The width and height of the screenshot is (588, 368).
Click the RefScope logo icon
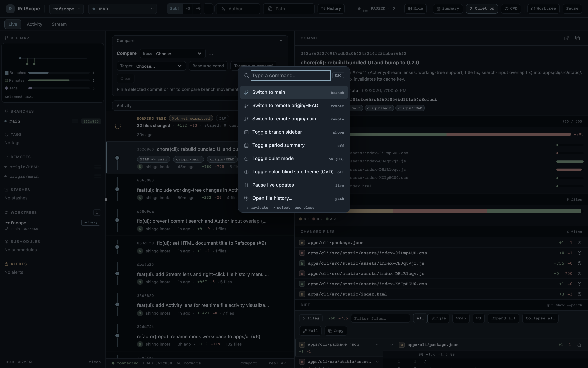coord(10,9)
